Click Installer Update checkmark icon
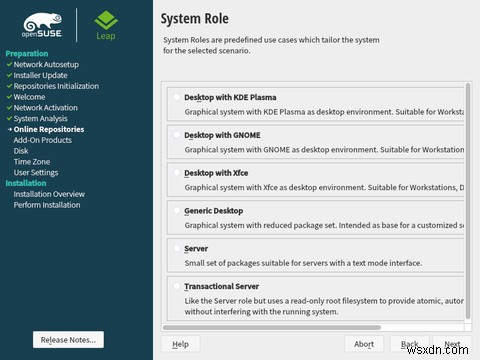The image size is (480, 360). pyautogui.click(x=9, y=75)
